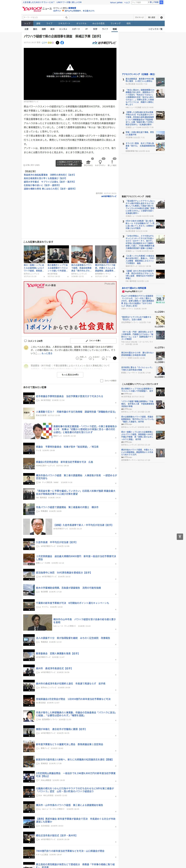The width and height of the screenshot is (186, 868).
Task: Click the 記事に関する報告 link
Action: (32, 165)
